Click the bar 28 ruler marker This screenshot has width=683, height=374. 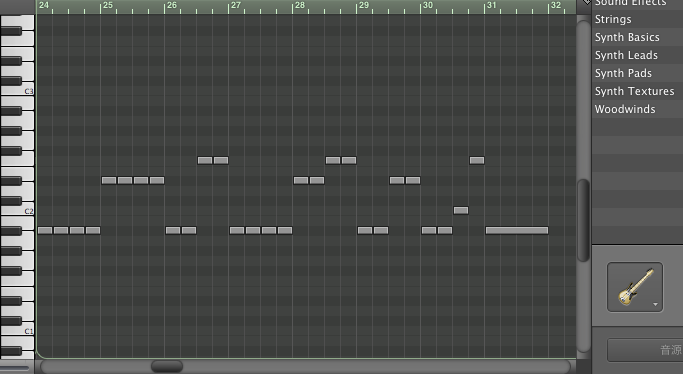click(299, 6)
